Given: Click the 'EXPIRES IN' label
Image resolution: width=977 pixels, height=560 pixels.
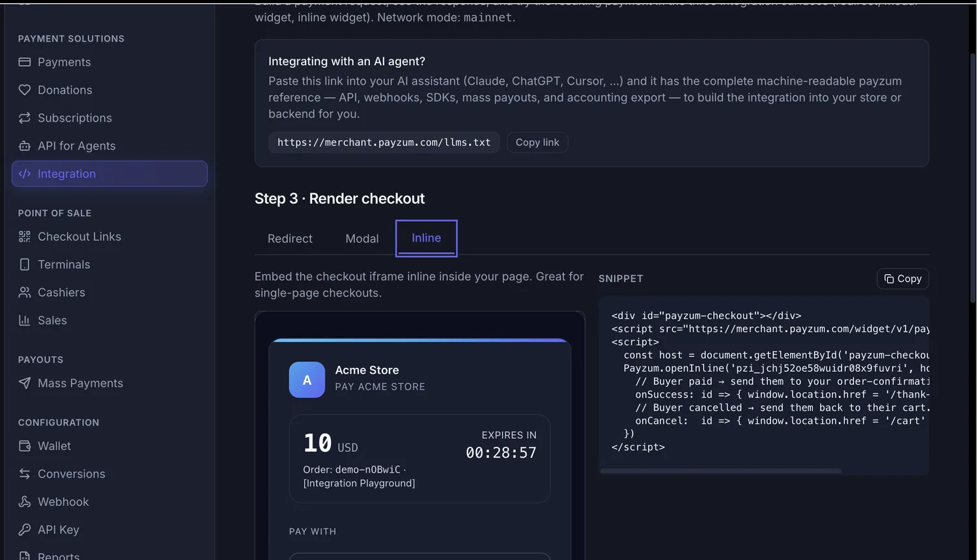Looking at the screenshot, I should [x=509, y=435].
